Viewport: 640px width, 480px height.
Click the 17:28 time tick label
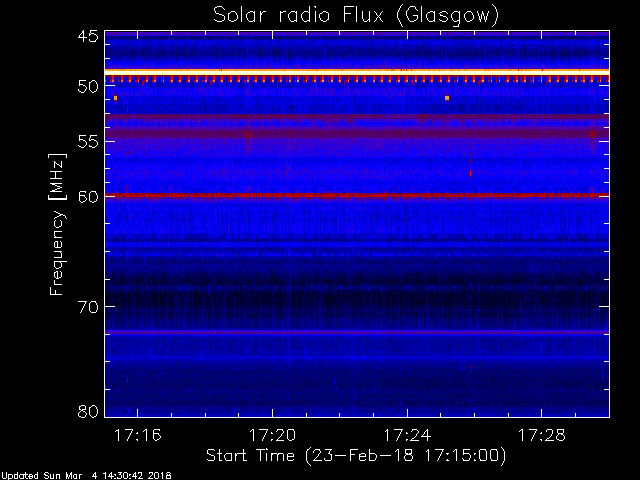pyautogui.click(x=542, y=435)
